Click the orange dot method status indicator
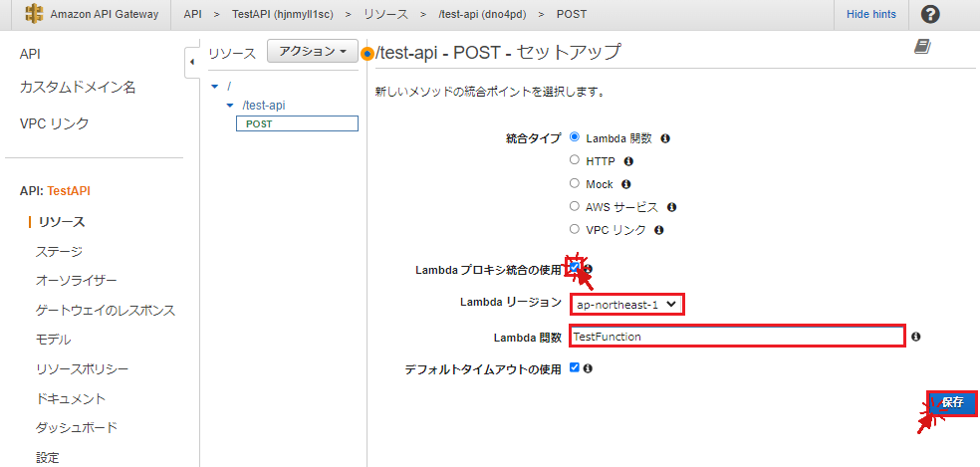980x467 pixels. pos(367,54)
